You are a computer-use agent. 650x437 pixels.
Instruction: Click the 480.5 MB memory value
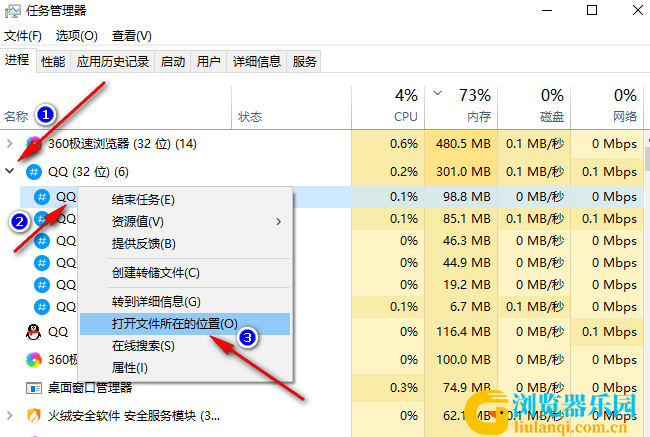click(463, 144)
